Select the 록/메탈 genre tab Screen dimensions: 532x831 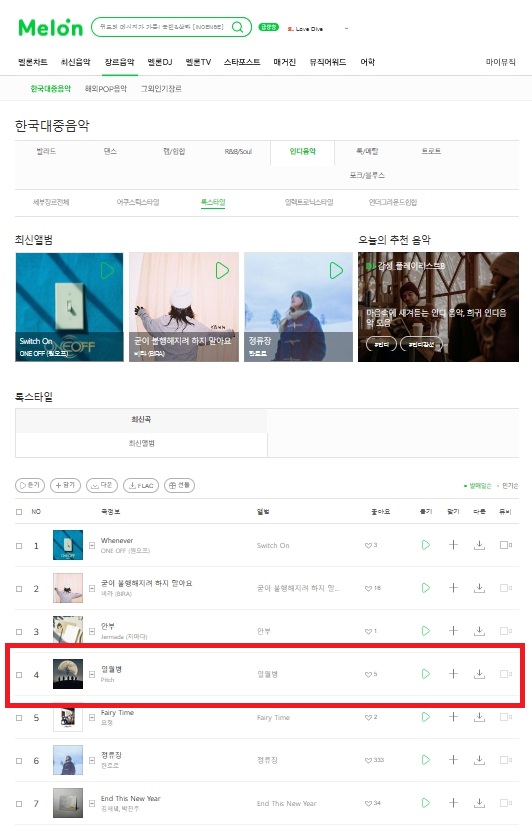click(x=367, y=152)
